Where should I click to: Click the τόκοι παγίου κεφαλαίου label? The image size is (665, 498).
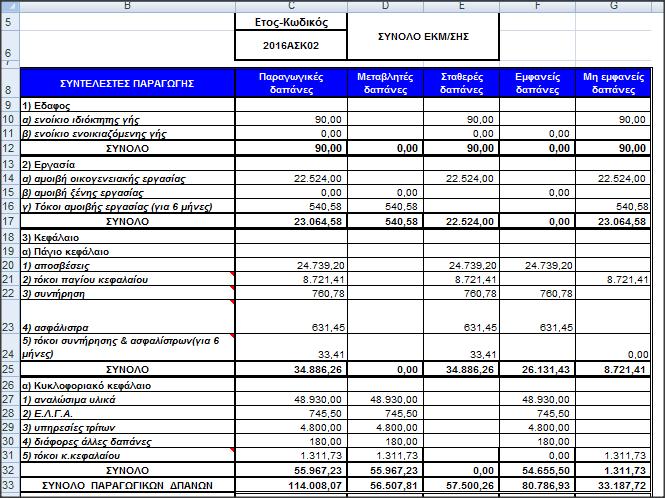click(x=85, y=280)
